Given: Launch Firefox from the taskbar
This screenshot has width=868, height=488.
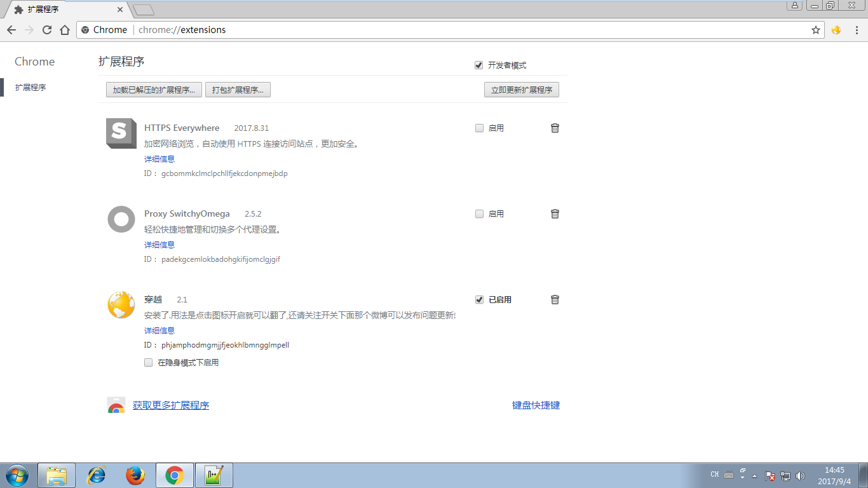Looking at the screenshot, I should tap(135, 475).
